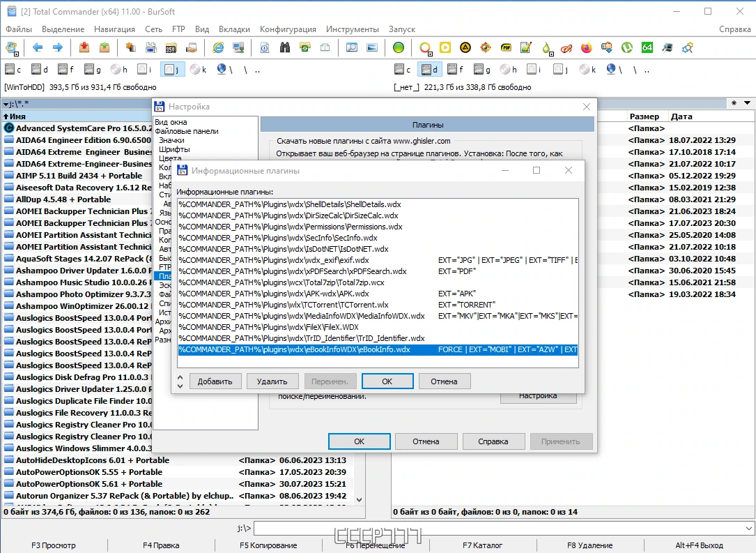Image resolution: width=756 pixels, height=553 pixels.
Task: Select TCTorrent.wlx plugin entry
Action: (x=378, y=305)
